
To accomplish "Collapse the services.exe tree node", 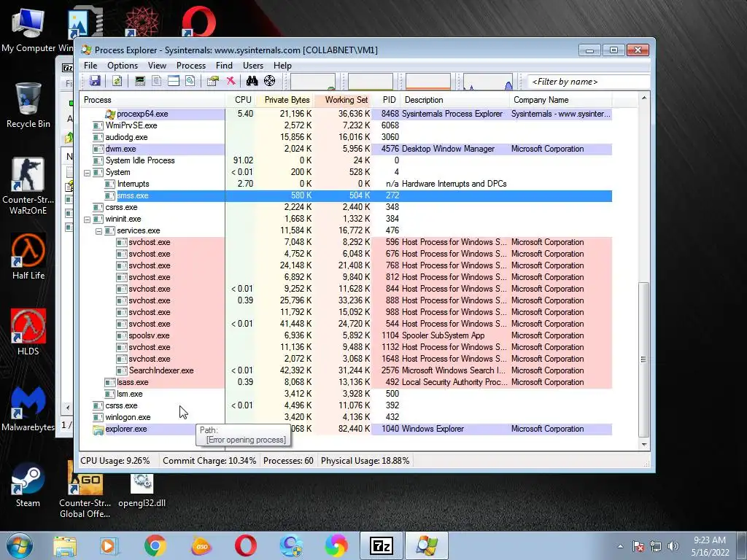I will tap(98, 231).
